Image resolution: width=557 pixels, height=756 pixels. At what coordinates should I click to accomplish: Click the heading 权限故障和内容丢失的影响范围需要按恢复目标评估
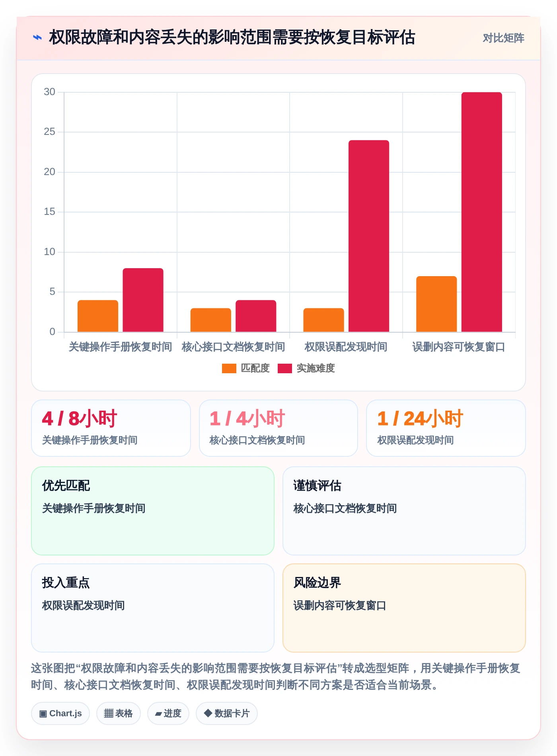coord(232,38)
